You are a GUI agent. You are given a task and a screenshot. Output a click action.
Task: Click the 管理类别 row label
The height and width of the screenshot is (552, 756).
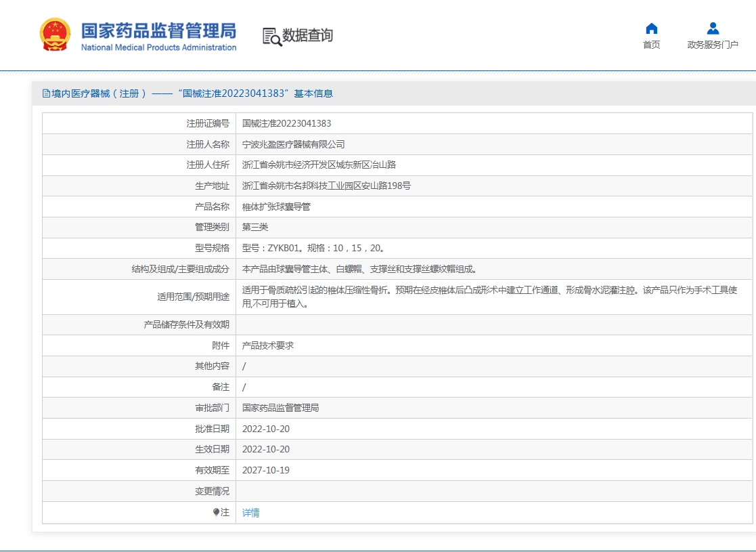click(x=212, y=228)
